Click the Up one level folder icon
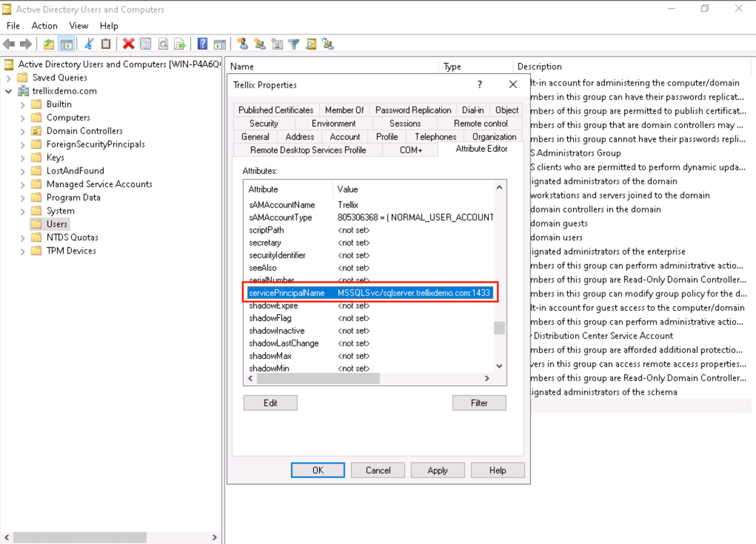Screen dimensions: 756x544 (49, 44)
